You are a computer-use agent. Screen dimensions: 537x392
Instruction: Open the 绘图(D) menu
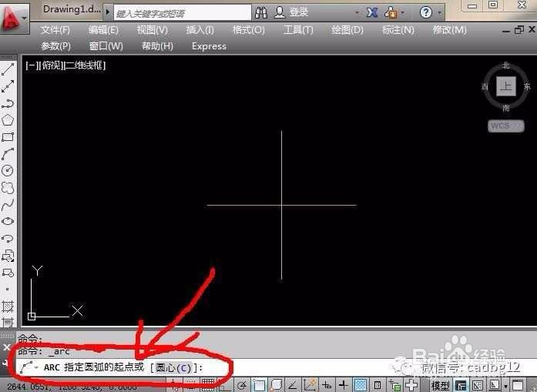[347, 30]
